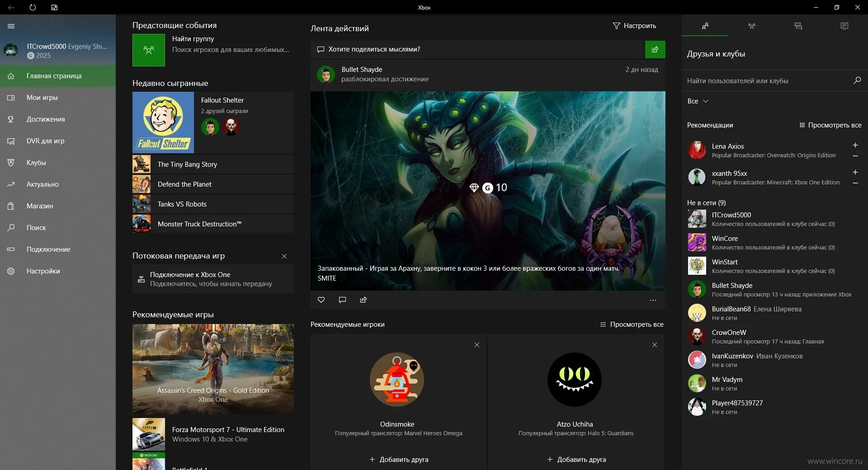This screenshot has width=868, height=470.
Task: Click the user search field in friends panel
Action: (x=769, y=80)
